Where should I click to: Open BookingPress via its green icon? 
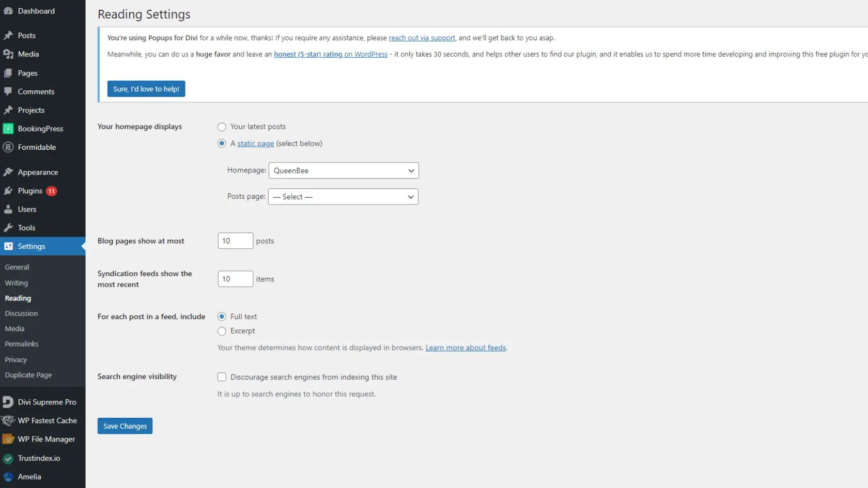coord(8,129)
